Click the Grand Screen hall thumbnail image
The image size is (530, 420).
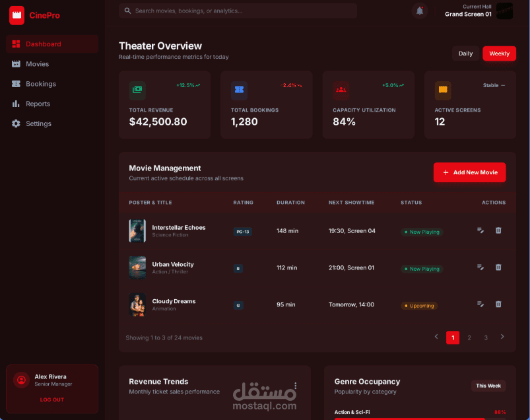point(505,11)
